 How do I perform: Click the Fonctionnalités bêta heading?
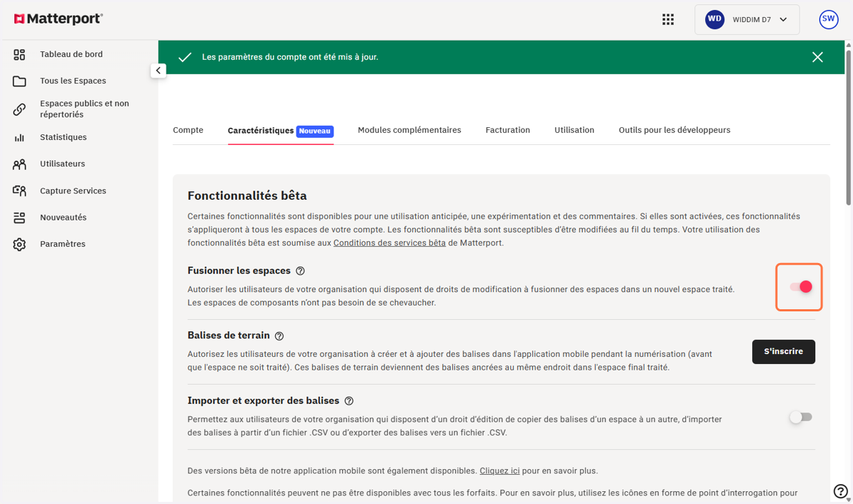point(247,195)
